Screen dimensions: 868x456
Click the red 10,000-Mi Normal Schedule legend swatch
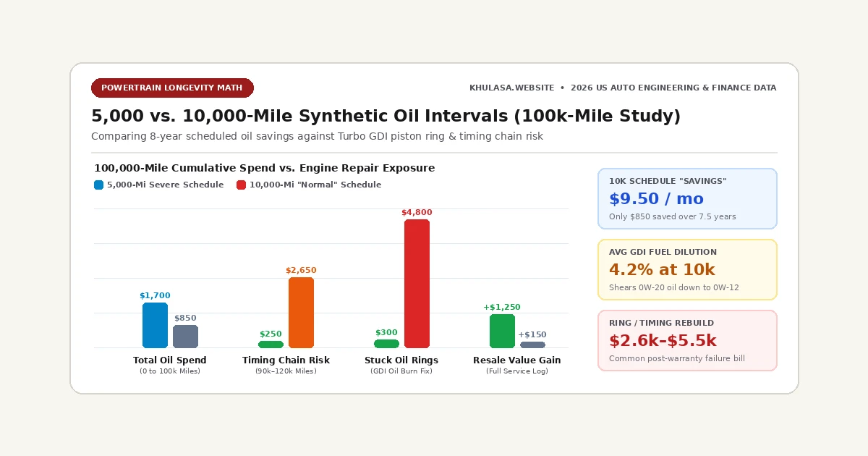242,185
